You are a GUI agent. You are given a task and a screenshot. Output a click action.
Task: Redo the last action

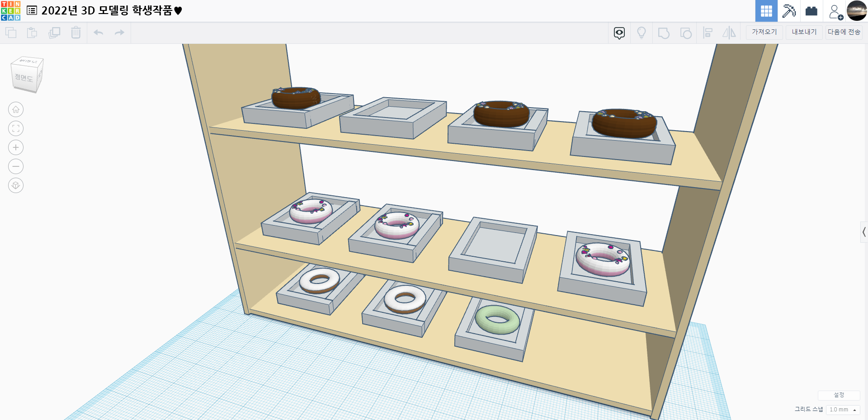click(x=119, y=33)
